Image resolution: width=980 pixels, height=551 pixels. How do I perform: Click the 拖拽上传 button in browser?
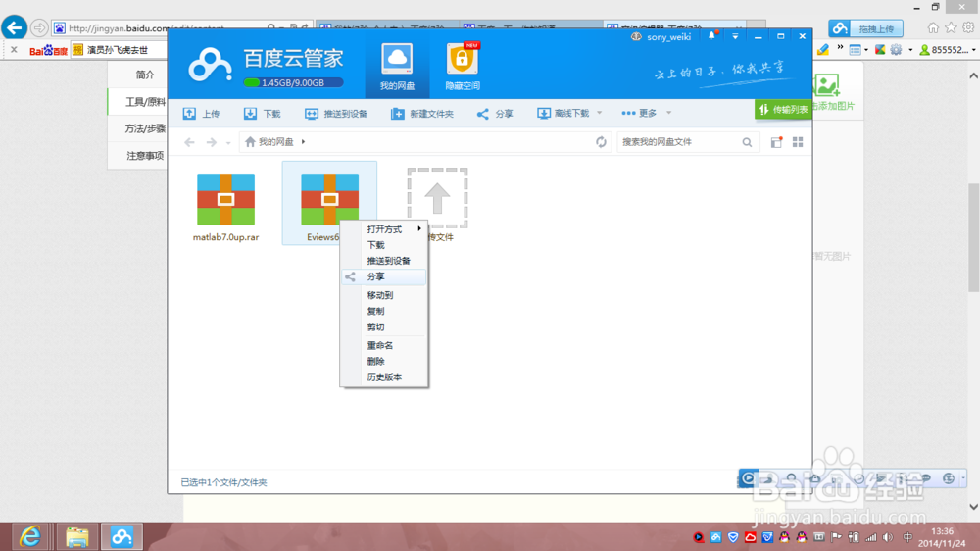coord(865,28)
